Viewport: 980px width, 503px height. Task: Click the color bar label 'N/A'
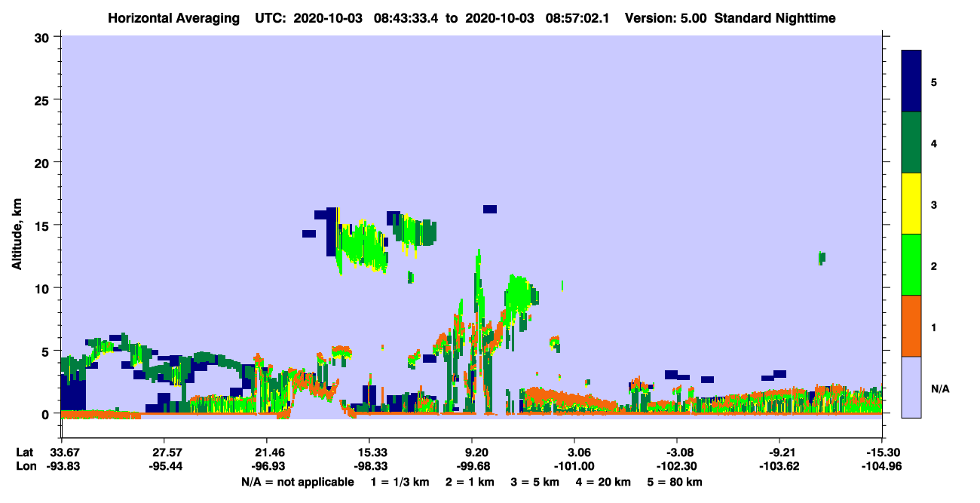click(x=939, y=389)
